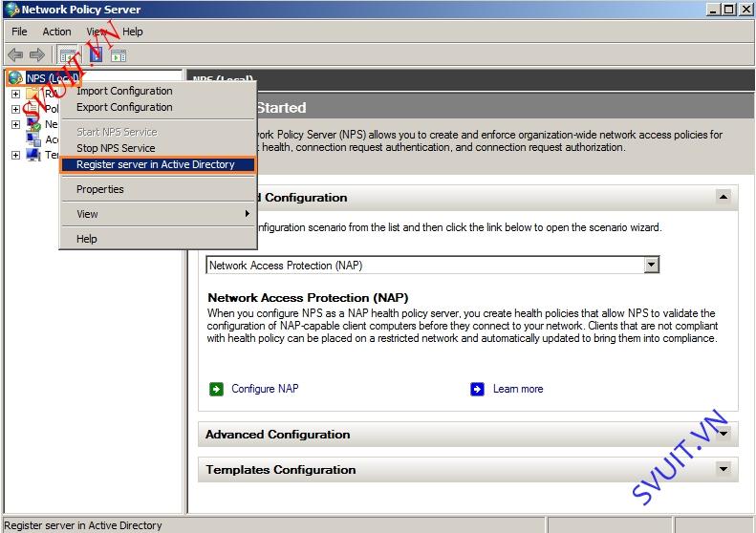Image resolution: width=756 pixels, height=533 pixels.
Task: Select the Templates Management tree icon
Action: [x=33, y=155]
